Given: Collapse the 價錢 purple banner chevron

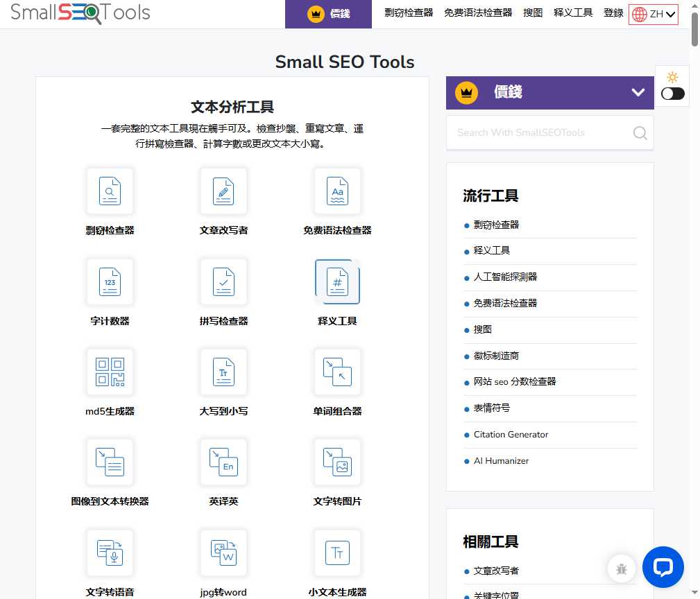Looking at the screenshot, I should (x=637, y=92).
